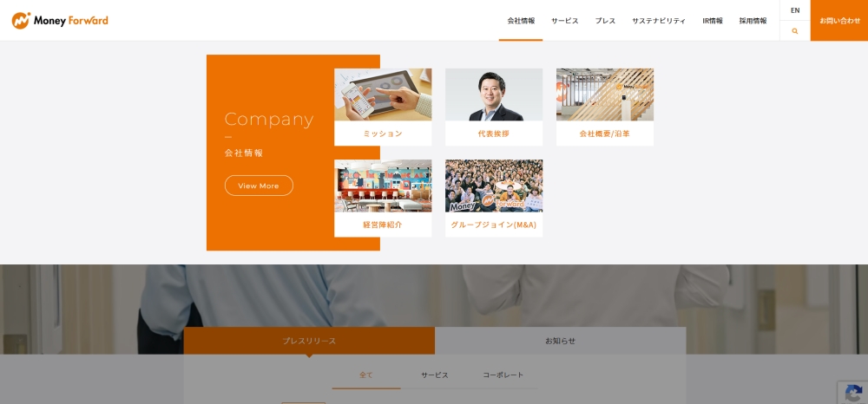Open the グループジョイン(M&A) group photo
Viewport: 868px width, 404px height.
(494, 186)
